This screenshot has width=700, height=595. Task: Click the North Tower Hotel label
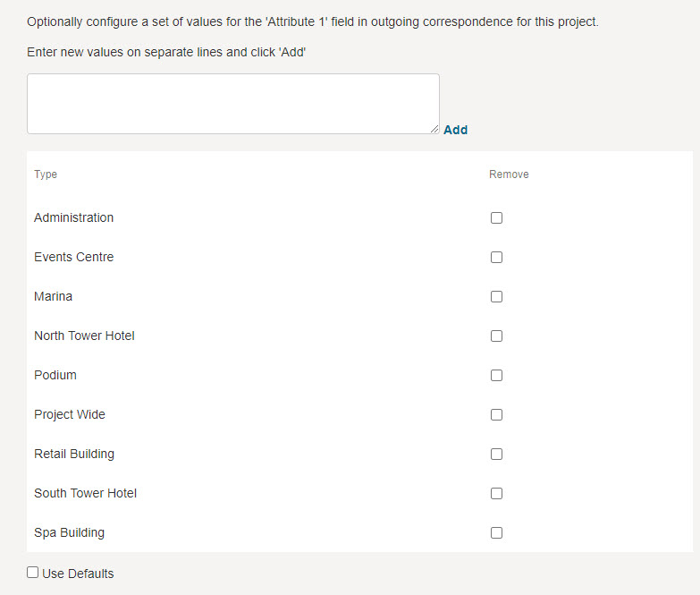(x=84, y=336)
